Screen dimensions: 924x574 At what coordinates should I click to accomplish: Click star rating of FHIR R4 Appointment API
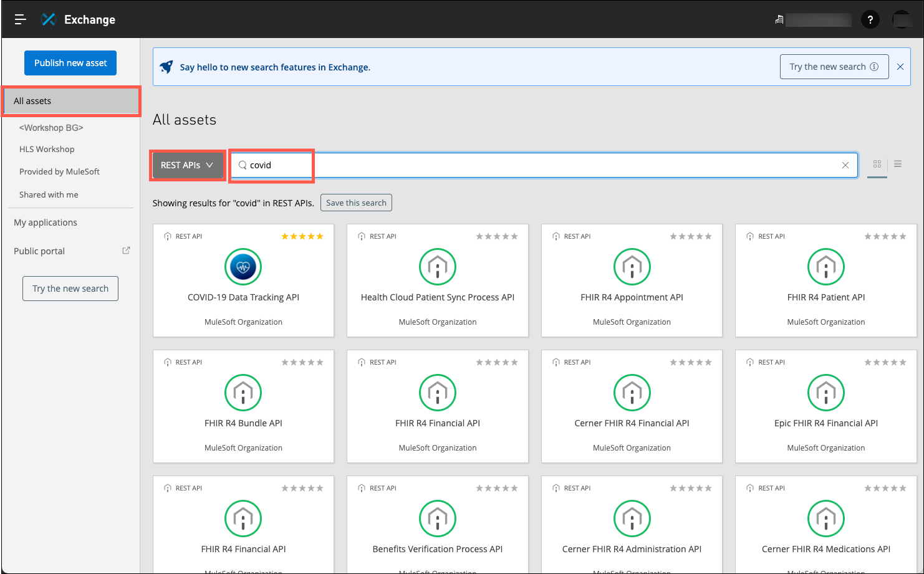[x=691, y=236]
